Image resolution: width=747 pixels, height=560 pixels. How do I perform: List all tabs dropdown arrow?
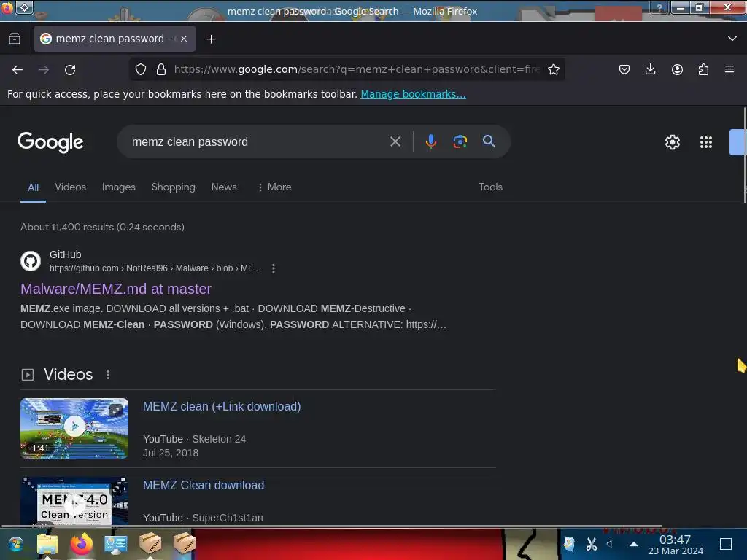(732, 39)
